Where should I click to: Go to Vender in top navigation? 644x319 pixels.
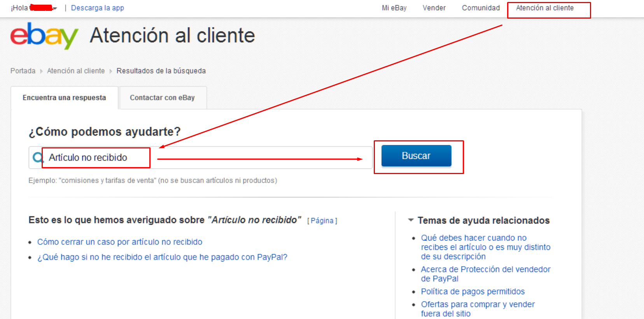[x=434, y=8]
